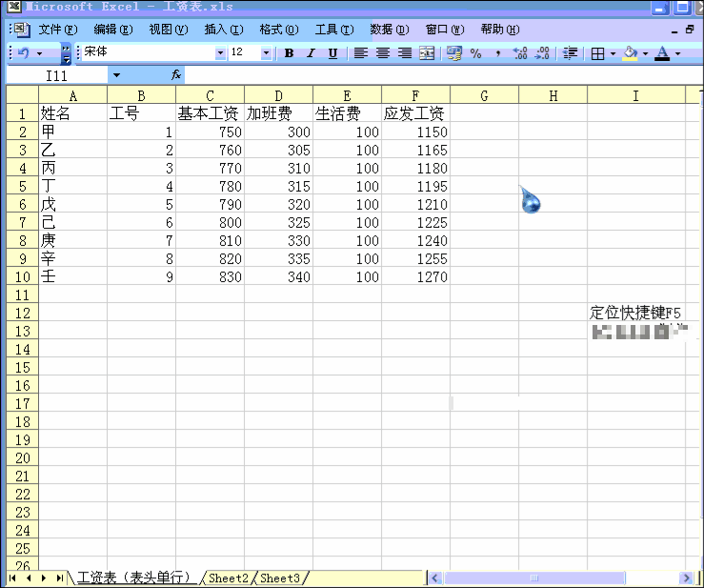
Task: Click the workbook icon in menu bar
Action: tap(21, 30)
